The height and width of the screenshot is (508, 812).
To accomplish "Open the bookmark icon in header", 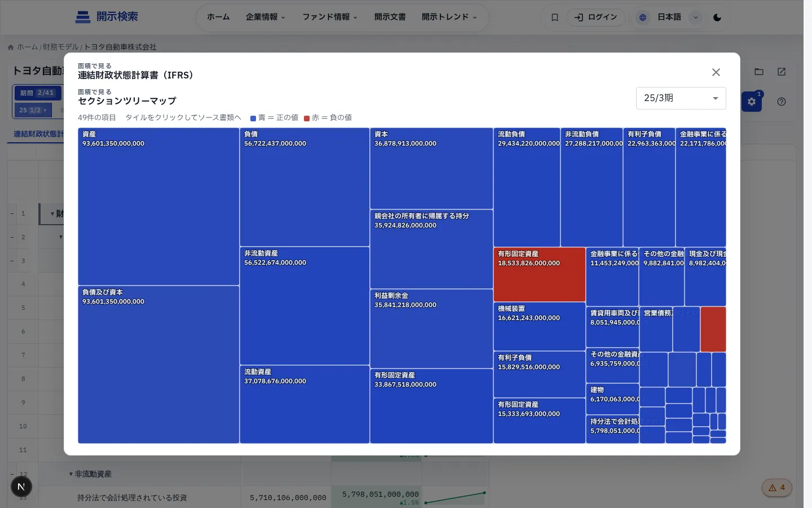I will (555, 17).
